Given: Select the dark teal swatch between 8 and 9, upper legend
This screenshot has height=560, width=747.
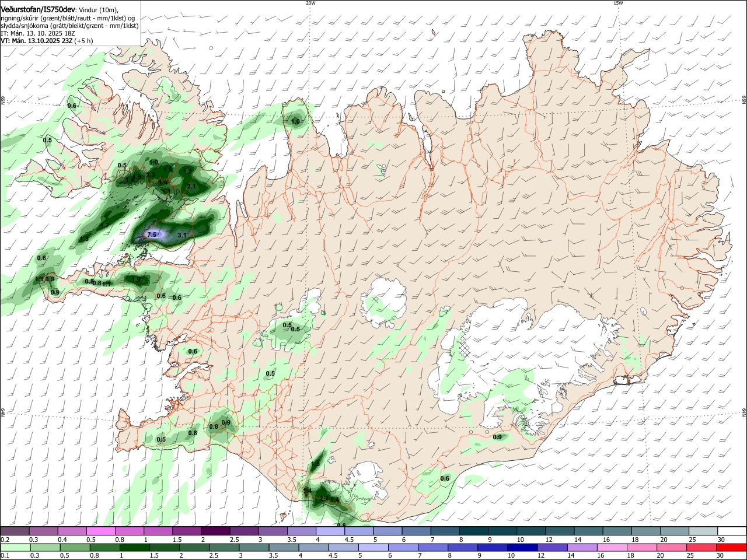Looking at the screenshot, I should tap(474, 531).
